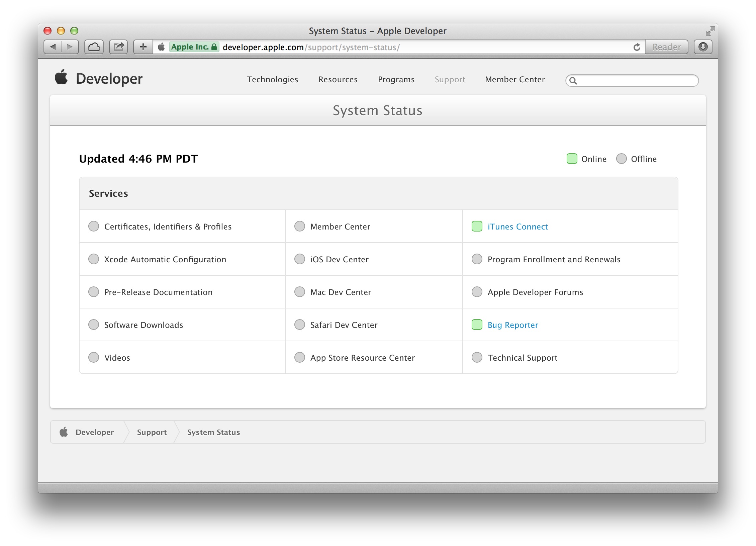756x546 pixels.
Task: Click status dot for Program Enrollment and Renewals
Action: click(x=477, y=259)
